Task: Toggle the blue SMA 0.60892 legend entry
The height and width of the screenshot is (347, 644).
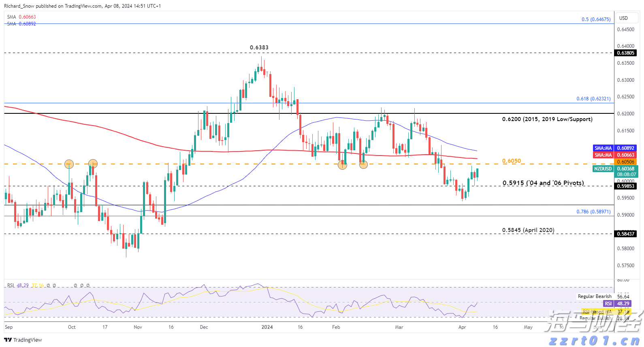Action: click(21, 24)
